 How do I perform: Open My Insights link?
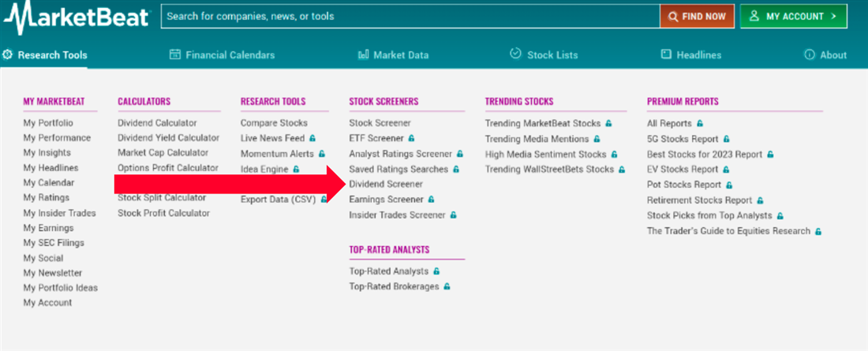click(47, 153)
